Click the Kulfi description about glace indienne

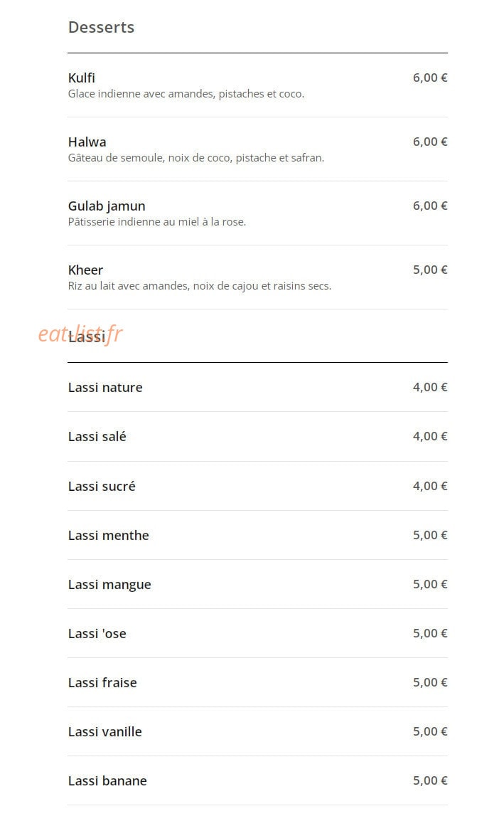[186, 94]
